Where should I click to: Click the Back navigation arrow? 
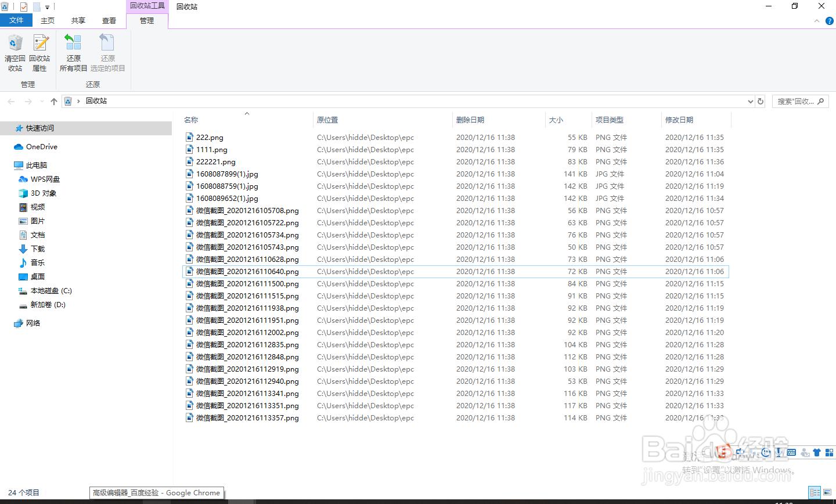pos(11,101)
